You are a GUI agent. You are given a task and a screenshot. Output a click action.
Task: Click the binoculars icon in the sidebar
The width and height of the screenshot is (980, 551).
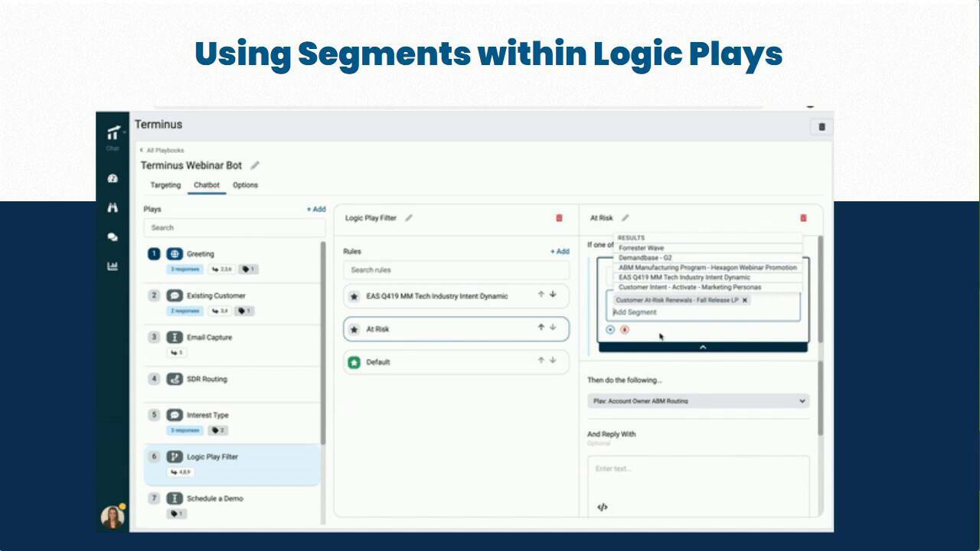coord(113,207)
